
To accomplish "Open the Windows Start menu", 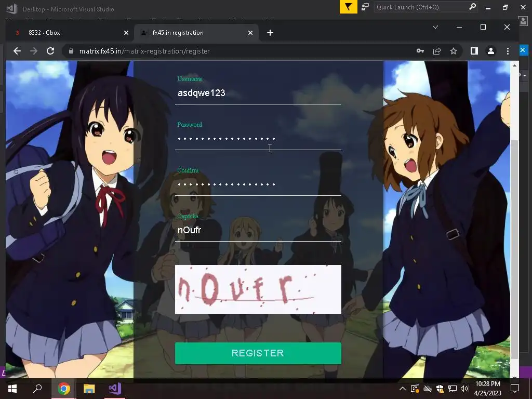I will coord(12,389).
